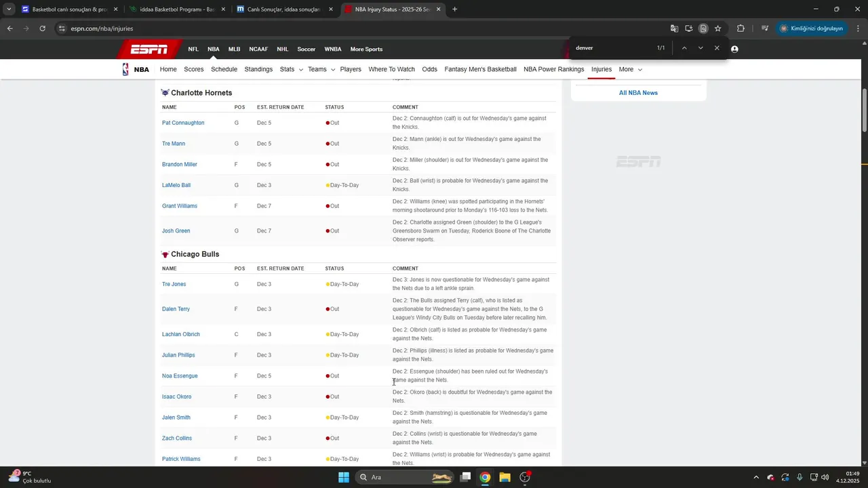Go back to previous page

(9, 28)
